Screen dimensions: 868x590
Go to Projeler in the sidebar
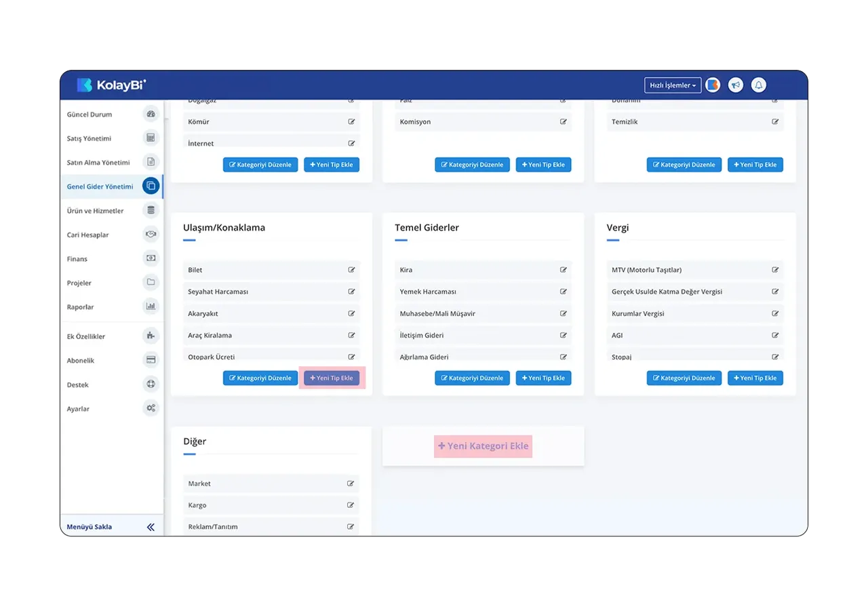click(x=111, y=283)
